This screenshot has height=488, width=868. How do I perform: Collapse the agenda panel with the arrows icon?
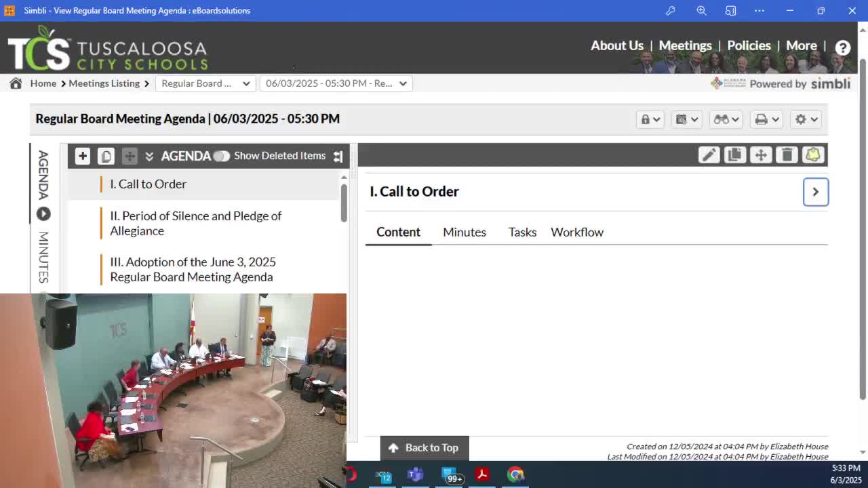point(338,156)
